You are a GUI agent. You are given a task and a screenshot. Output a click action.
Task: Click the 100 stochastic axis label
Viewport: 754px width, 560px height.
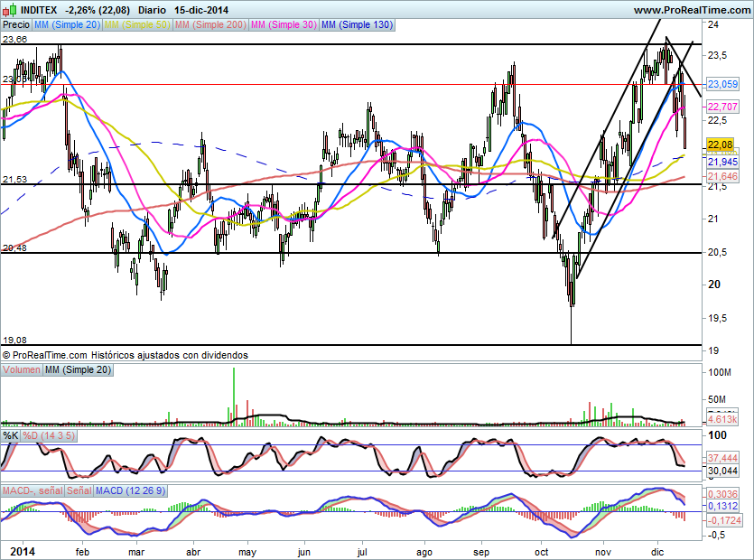[x=718, y=435]
